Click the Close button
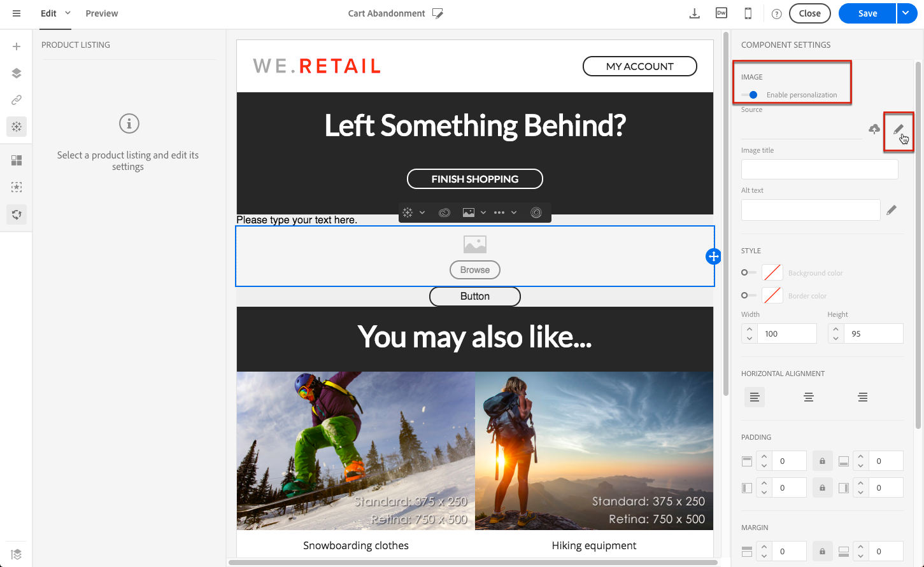The image size is (924, 567). coord(810,13)
